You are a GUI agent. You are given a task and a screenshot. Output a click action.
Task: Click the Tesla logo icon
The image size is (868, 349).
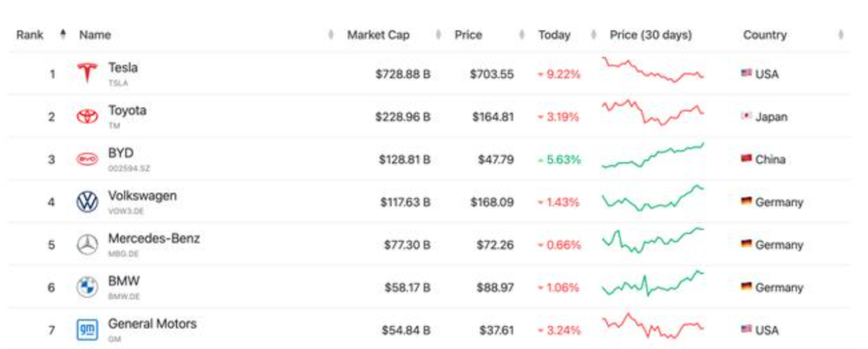click(87, 73)
